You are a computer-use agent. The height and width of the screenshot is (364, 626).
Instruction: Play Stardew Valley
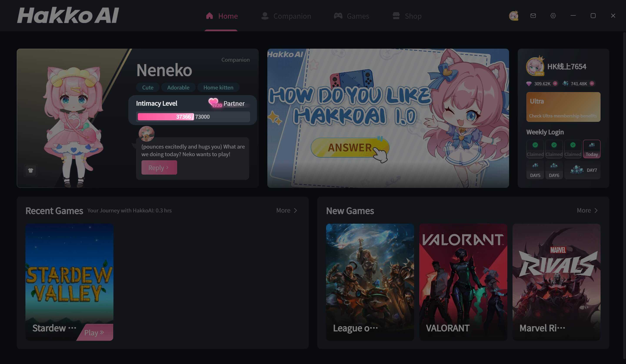(96, 332)
